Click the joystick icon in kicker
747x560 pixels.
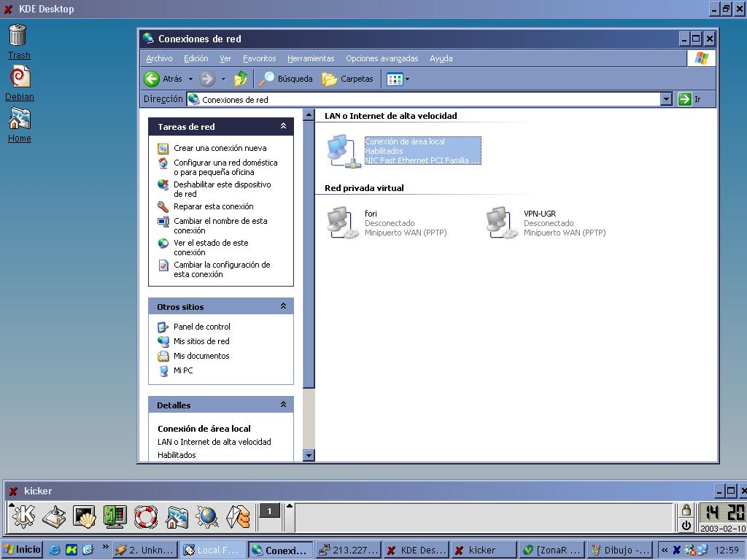tap(54, 516)
